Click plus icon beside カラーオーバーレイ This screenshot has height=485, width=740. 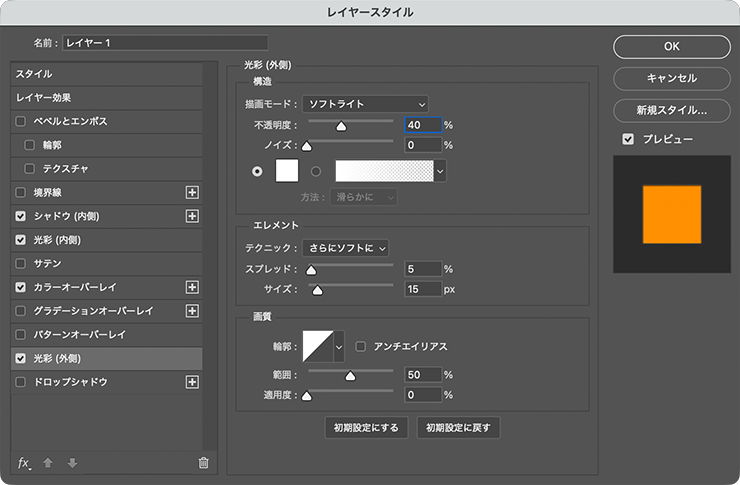click(193, 287)
